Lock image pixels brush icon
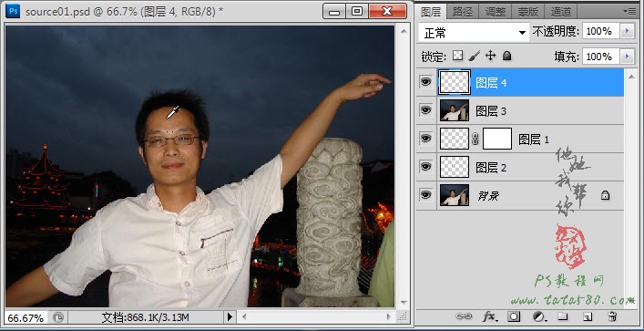The width and height of the screenshot is (644, 331). click(x=474, y=56)
